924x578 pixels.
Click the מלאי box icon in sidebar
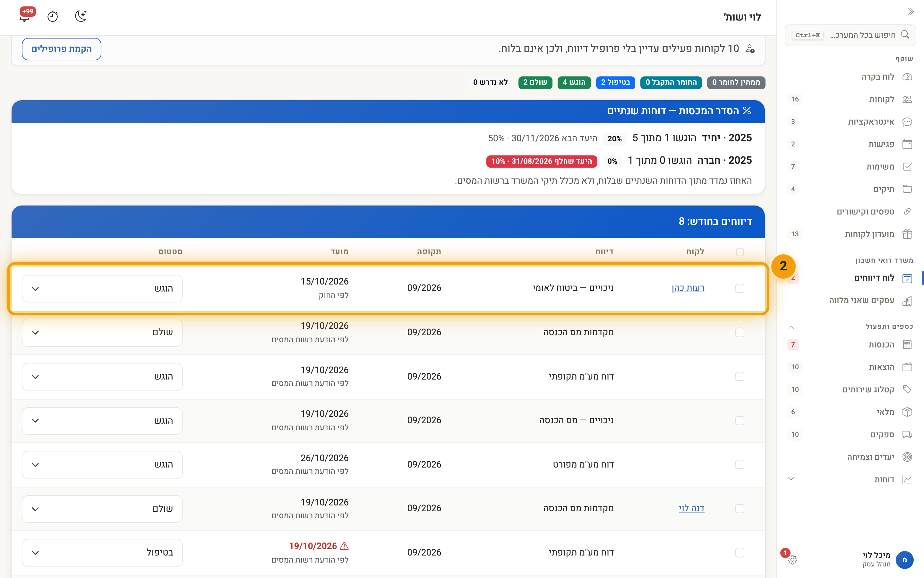click(x=907, y=412)
